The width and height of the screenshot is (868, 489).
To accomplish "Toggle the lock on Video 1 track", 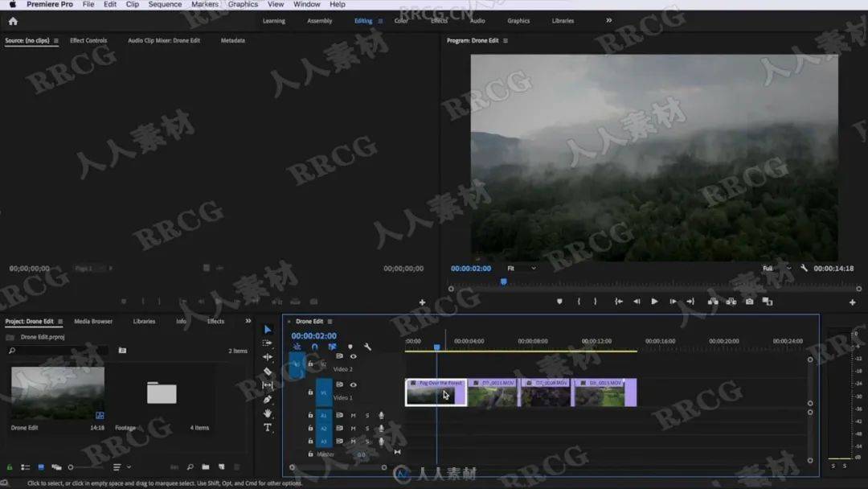I will (310, 392).
